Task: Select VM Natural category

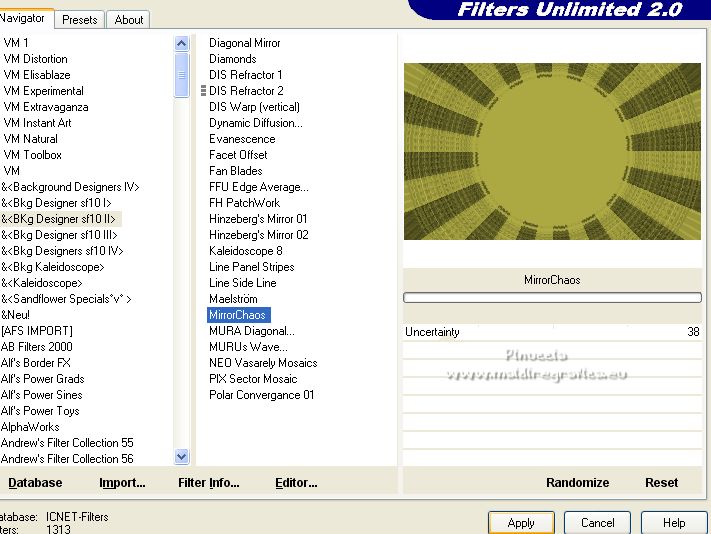Action: tap(30, 139)
